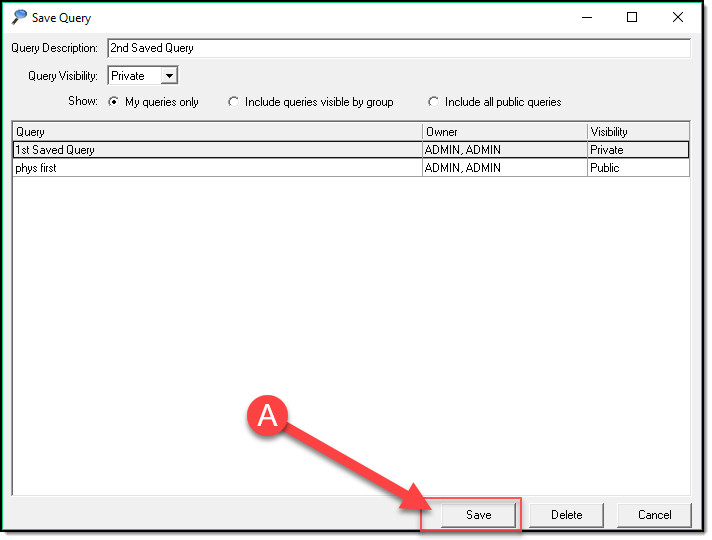Select the '1st Saved Query' row
Image resolution: width=712 pixels, height=540 pixels.
point(217,150)
